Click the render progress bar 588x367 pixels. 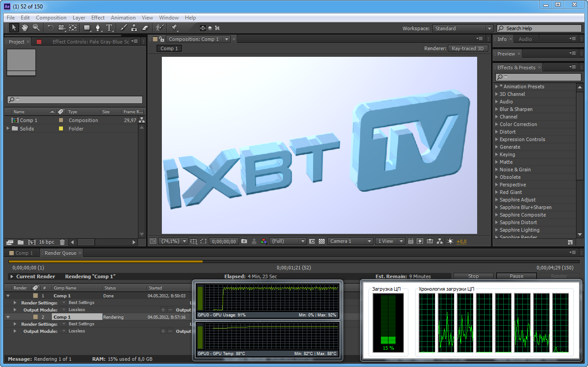(x=294, y=261)
